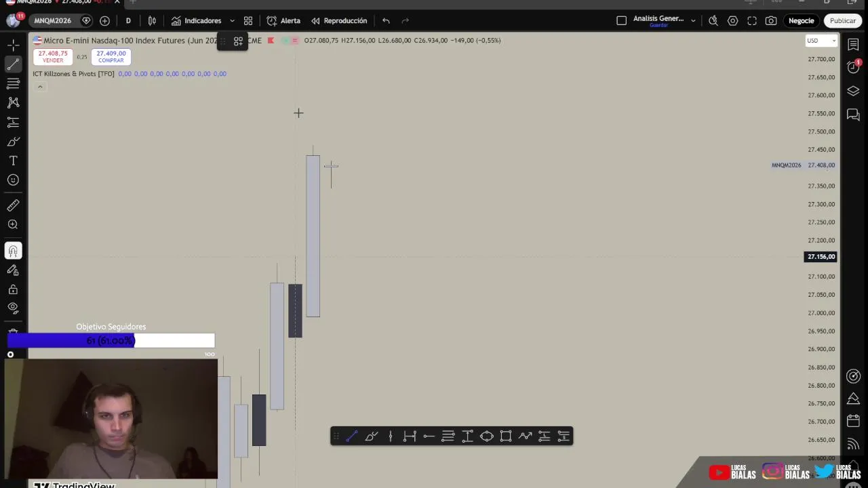Click the user profile avatar with notifications

[x=13, y=21]
